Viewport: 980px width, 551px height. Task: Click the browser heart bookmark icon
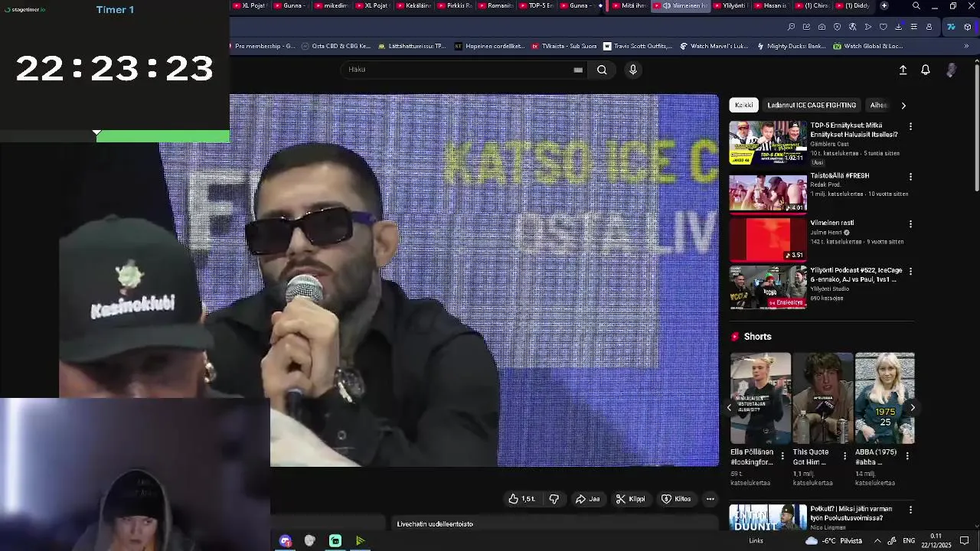883,27
